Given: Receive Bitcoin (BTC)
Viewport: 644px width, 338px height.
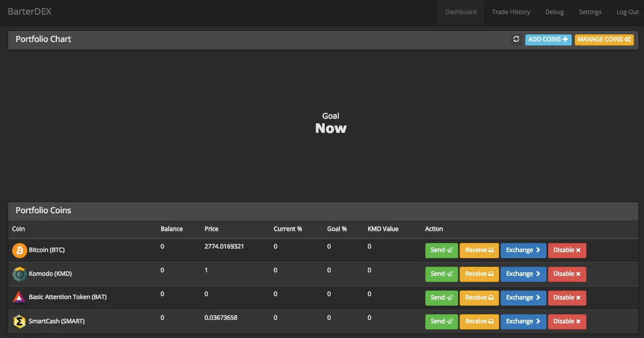Looking at the screenshot, I should (x=479, y=251).
